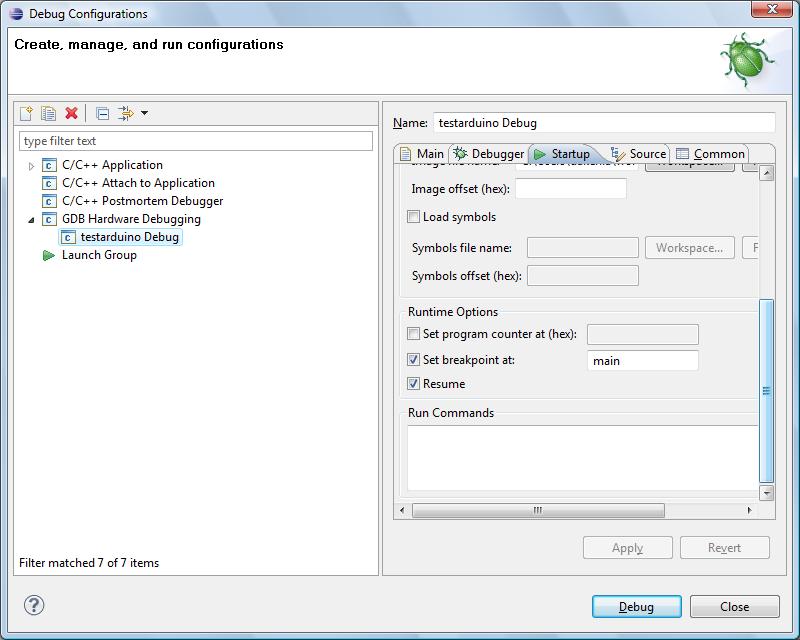Click the Collapse All icon
Image resolution: width=800 pixels, height=640 pixels.
pyautogui.click(x=102, y=113)
